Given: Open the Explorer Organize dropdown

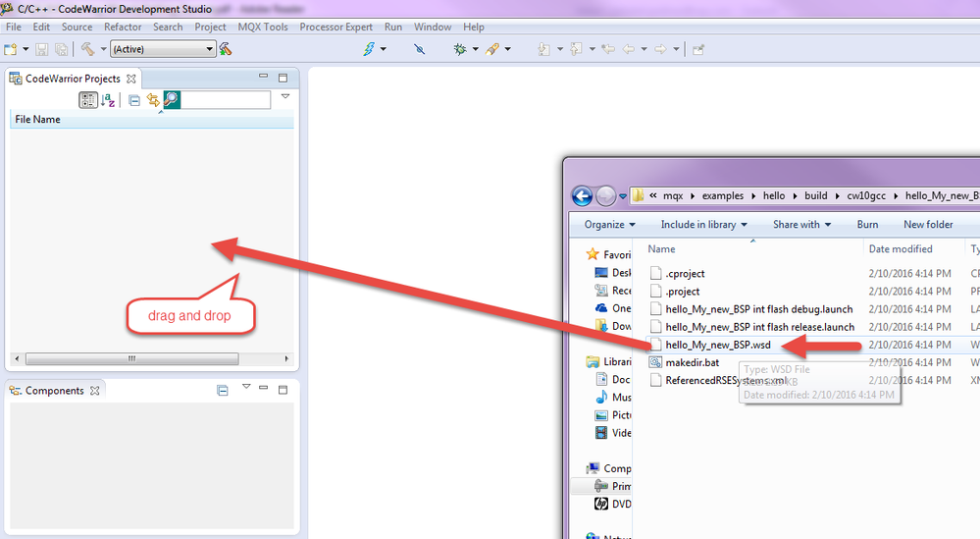Looking at the screenshot, I should pos(609,225).
